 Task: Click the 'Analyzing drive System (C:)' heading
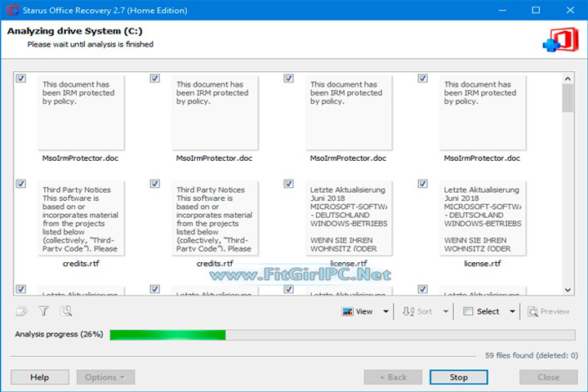(x=74, y=31)
